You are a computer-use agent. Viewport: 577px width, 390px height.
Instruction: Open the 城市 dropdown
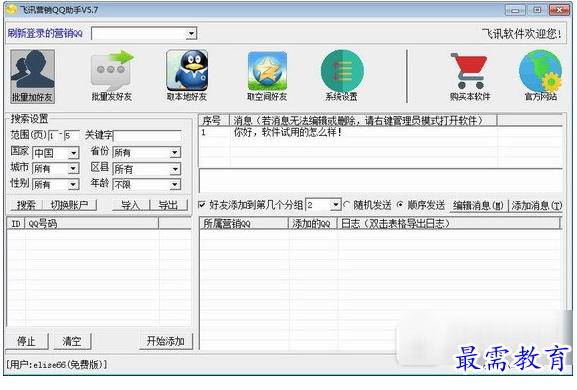[x=74, y=169]
